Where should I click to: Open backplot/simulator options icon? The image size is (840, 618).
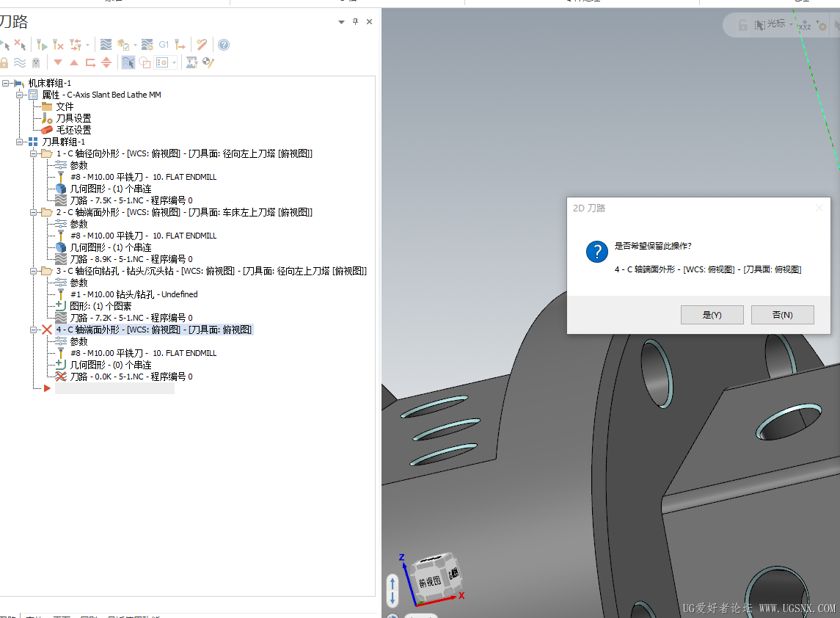(147, 45)
